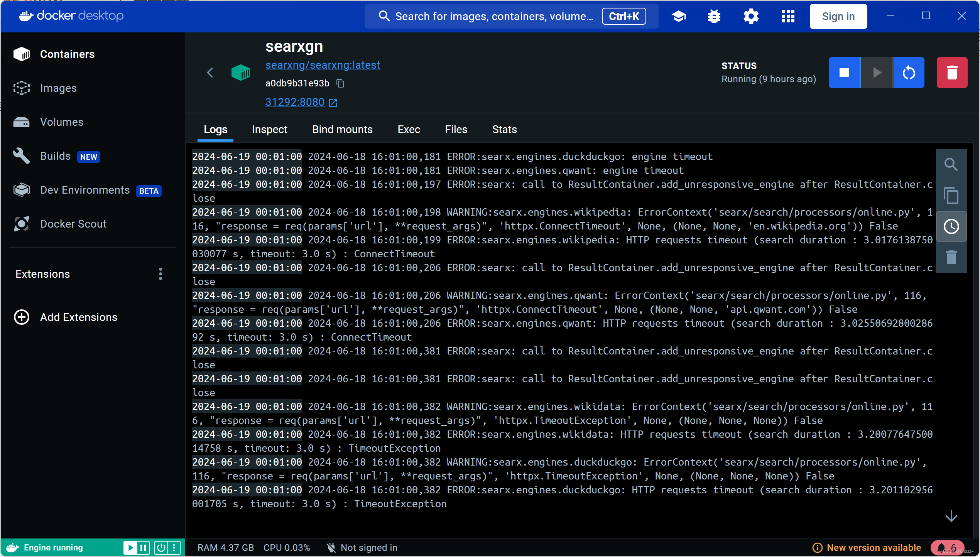Viewport: 980px width, 557px height.
Task: Switch to the Inspect tab
Action: (x=269, y=130)
